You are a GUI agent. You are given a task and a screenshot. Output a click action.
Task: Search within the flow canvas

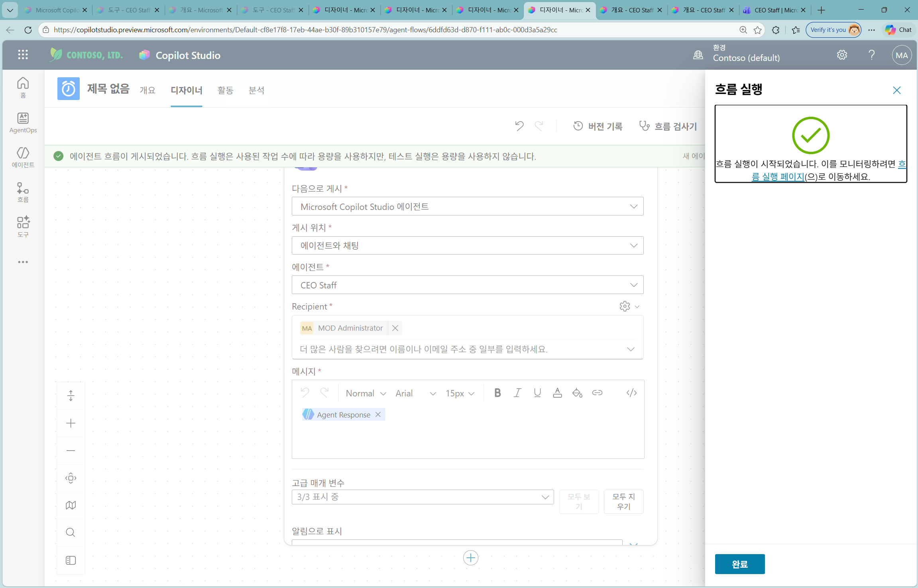pos(71,533)
